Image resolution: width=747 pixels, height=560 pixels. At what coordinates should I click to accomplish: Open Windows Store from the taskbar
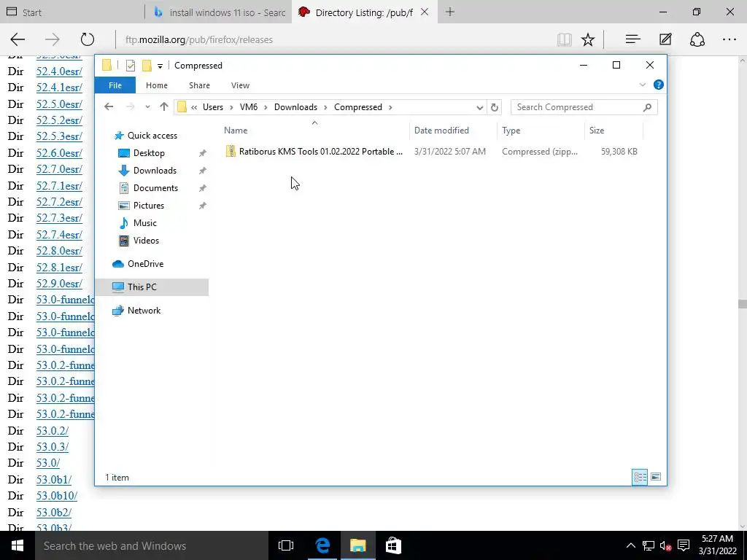(x=393, y=545)
